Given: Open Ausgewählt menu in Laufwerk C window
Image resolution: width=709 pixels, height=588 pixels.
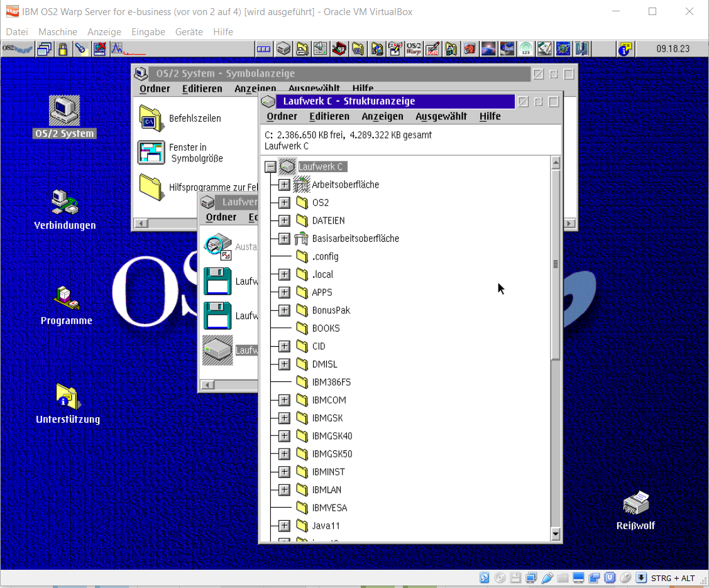Looking at the screenshot, I should point(441,117).
